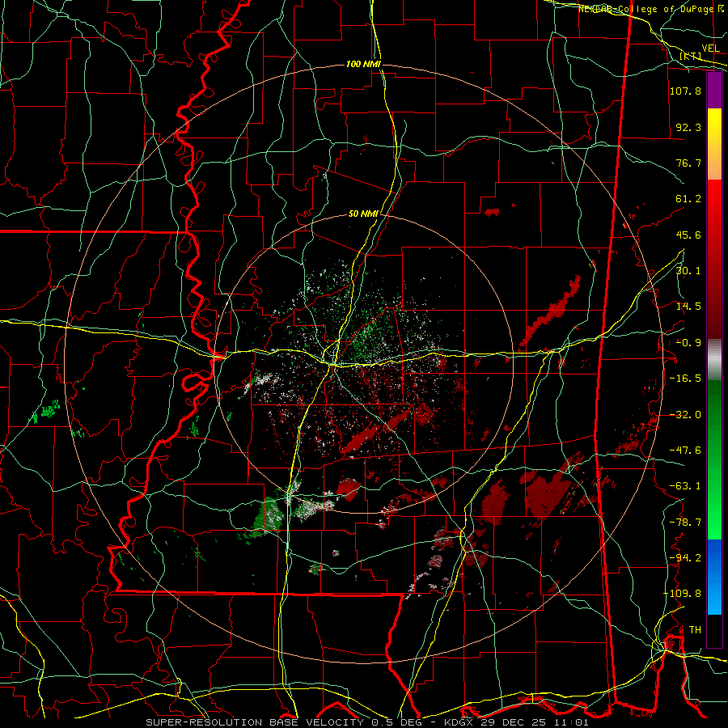Click the 107.8 velocity scale value
This screenshot has height=728, width=728.
[685, 91]
